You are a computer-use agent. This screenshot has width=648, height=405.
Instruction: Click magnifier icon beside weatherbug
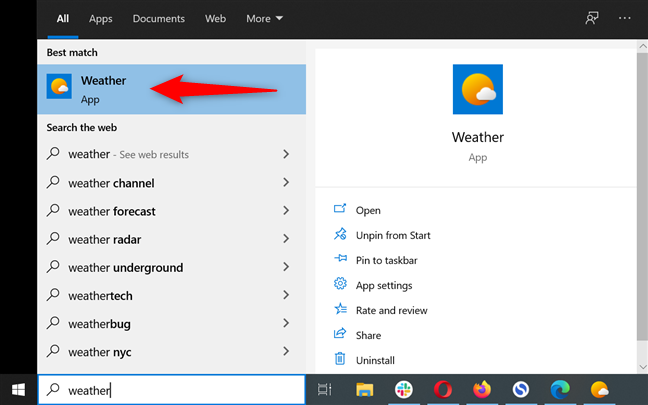53,323
